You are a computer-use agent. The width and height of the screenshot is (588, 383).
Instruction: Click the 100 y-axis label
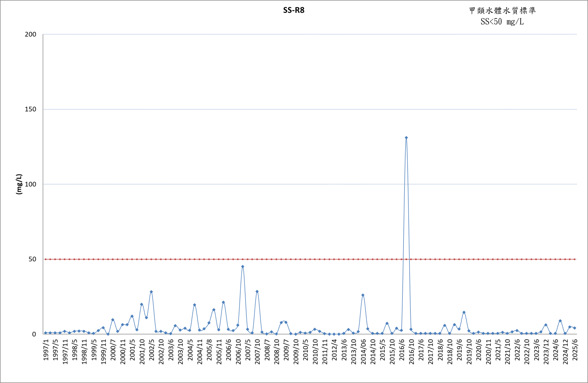31,184
